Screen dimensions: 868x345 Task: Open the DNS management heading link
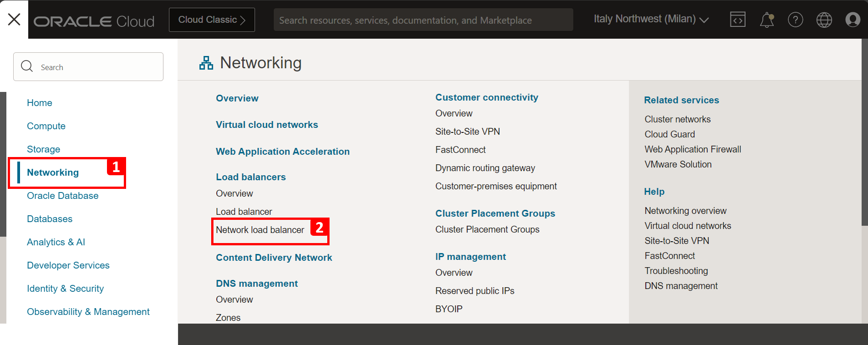click(x=257, y=284)
